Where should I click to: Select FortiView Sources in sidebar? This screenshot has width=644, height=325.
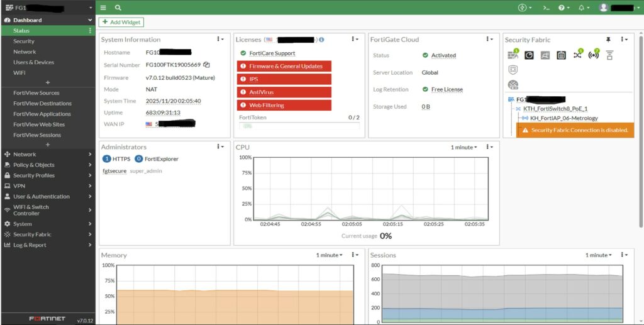(36, 92)
